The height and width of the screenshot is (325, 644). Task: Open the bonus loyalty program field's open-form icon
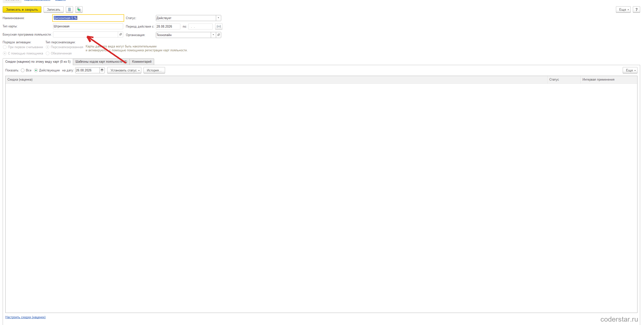121,35
